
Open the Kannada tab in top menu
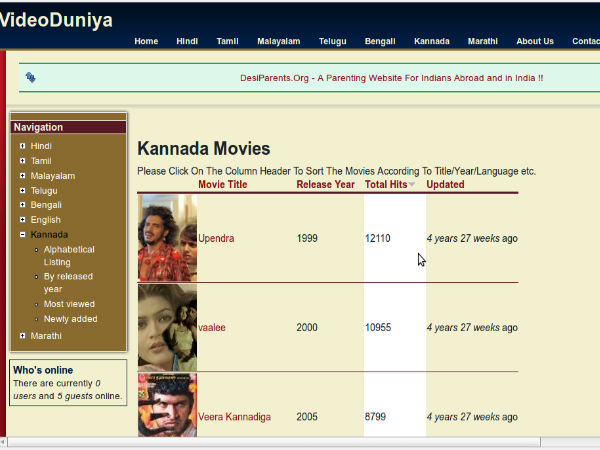(x=432, y=41)
